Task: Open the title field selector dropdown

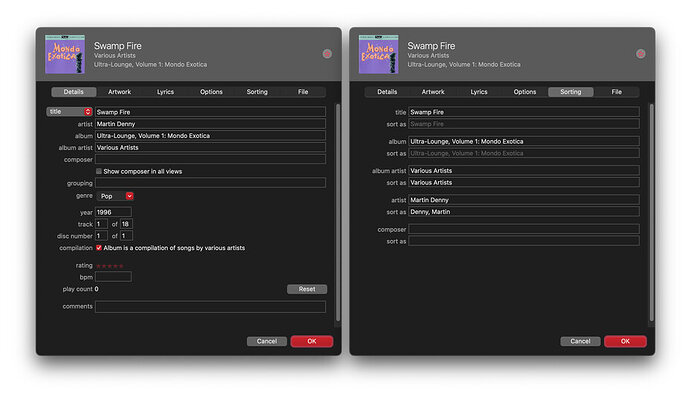Action: 70,112
